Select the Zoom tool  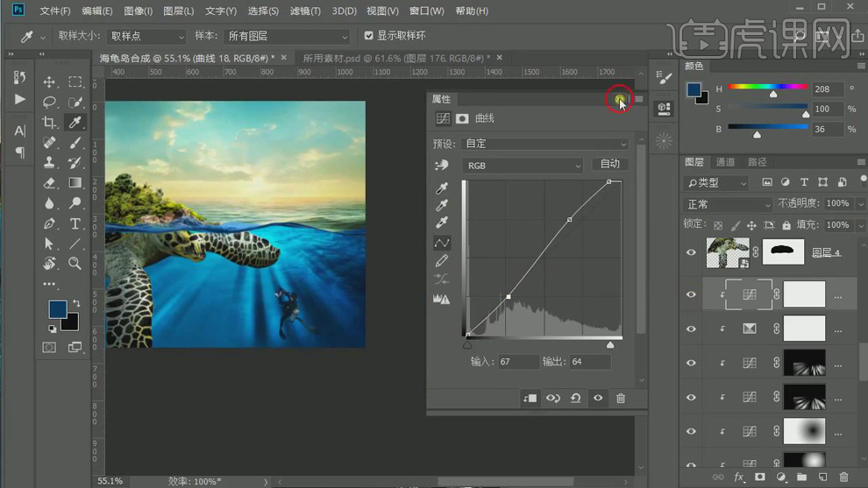75,263
